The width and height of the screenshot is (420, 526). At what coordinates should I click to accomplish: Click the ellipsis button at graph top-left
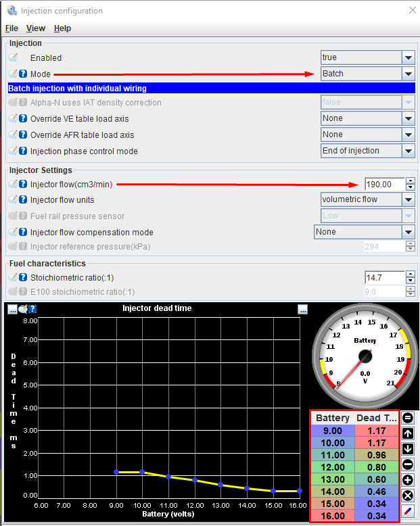(x=12, y=309)
